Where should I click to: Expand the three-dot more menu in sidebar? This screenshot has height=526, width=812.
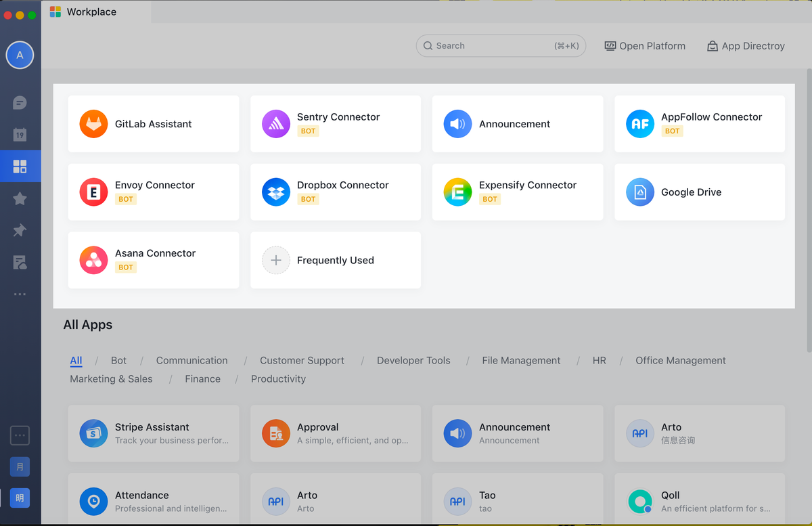20,294
